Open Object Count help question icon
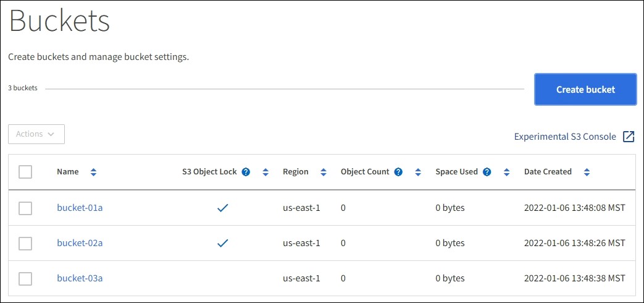644x303 pixels. pyautogui.click(x=398, y=172)
